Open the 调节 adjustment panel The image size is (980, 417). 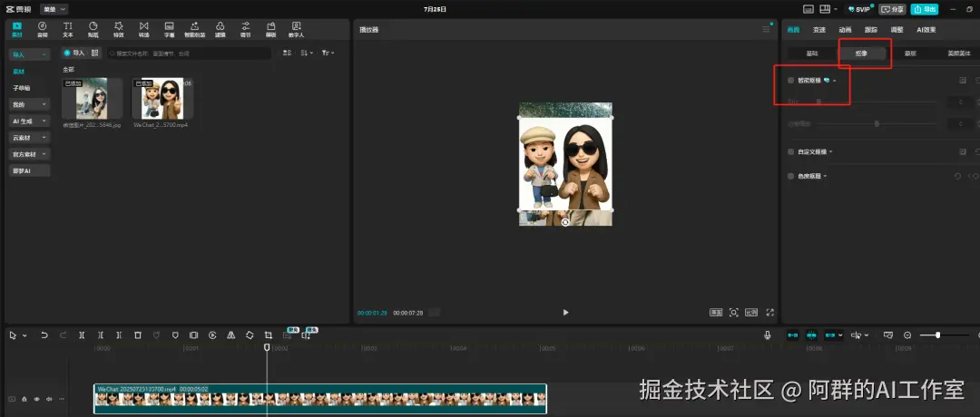(x=246, y=29)
